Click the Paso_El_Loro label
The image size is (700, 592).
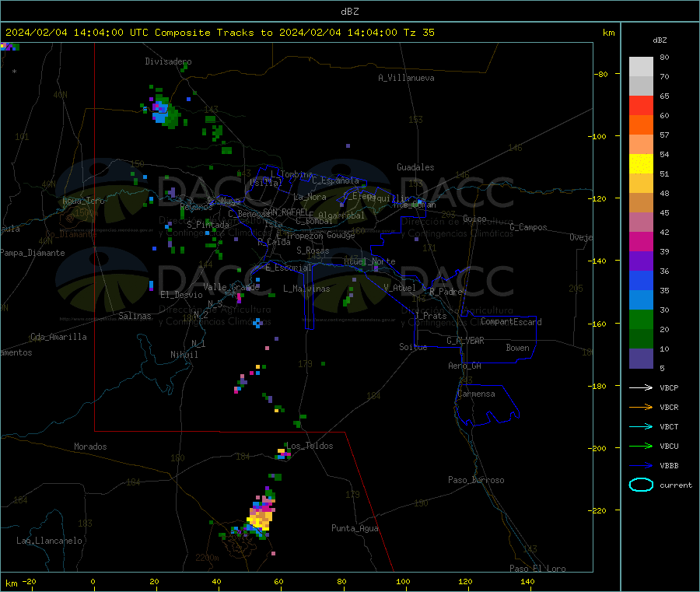[537, 569]
